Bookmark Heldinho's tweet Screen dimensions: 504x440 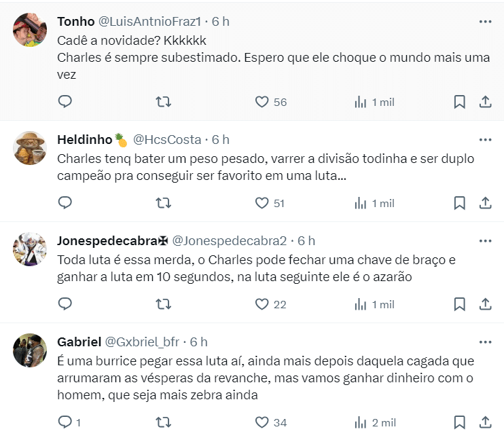(459, 203)
